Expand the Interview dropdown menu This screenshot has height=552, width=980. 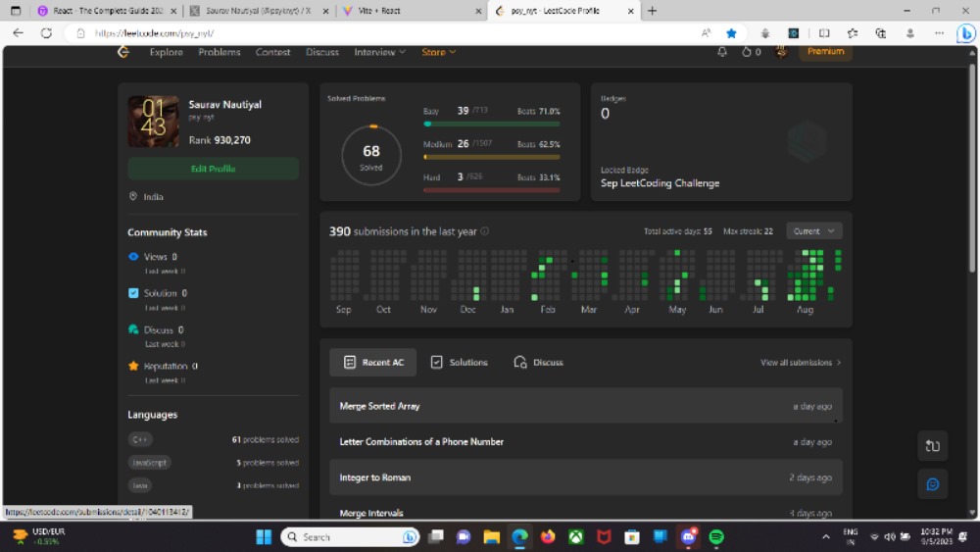tap(380, 52)
